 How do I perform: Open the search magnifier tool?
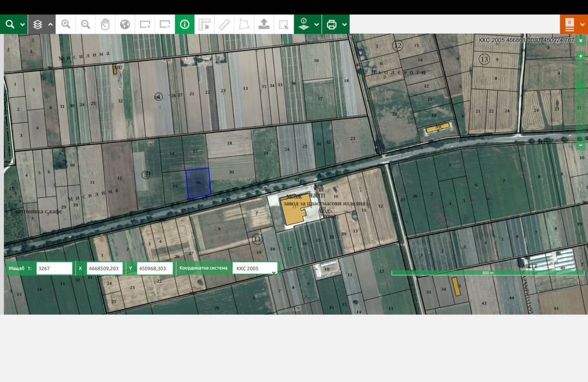point(10,24)
